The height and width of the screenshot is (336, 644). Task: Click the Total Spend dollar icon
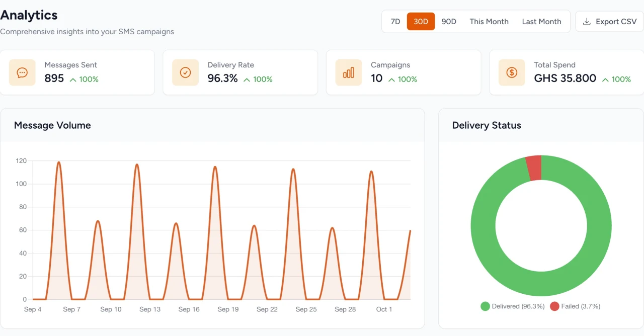[x=512, y=72]
